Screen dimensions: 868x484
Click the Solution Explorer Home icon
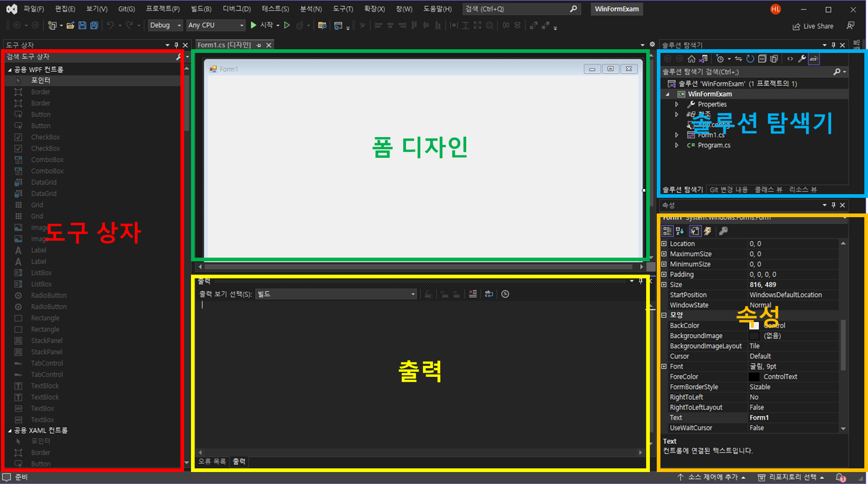tap(691, 59)
